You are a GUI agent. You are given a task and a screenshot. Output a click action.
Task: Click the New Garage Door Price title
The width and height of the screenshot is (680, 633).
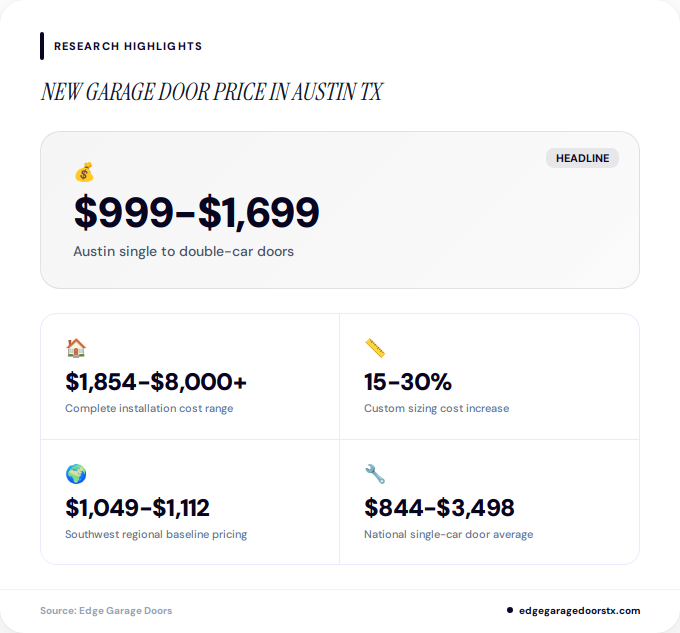pos(211,92)
